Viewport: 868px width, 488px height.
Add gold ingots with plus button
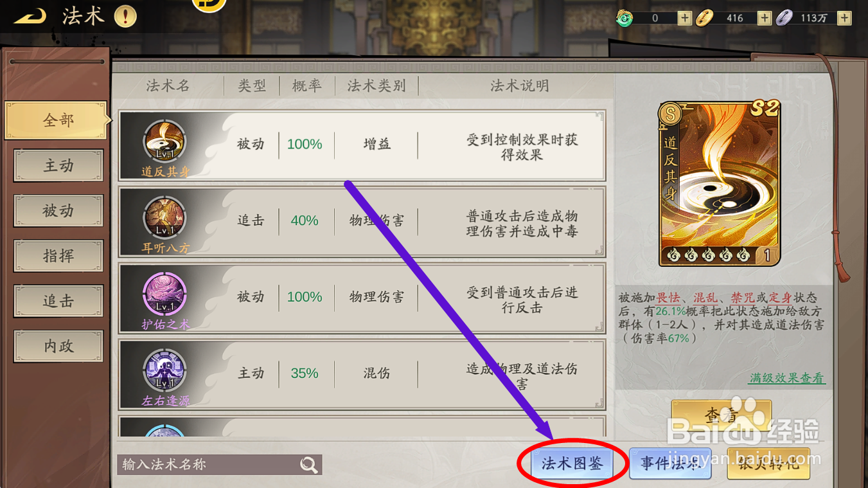pos(764,18)
